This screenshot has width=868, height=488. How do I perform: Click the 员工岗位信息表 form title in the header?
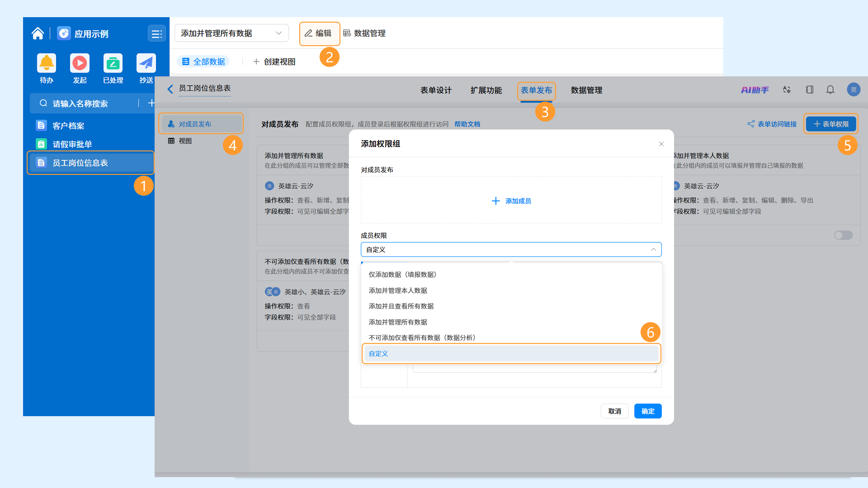[x=205, y=88]
